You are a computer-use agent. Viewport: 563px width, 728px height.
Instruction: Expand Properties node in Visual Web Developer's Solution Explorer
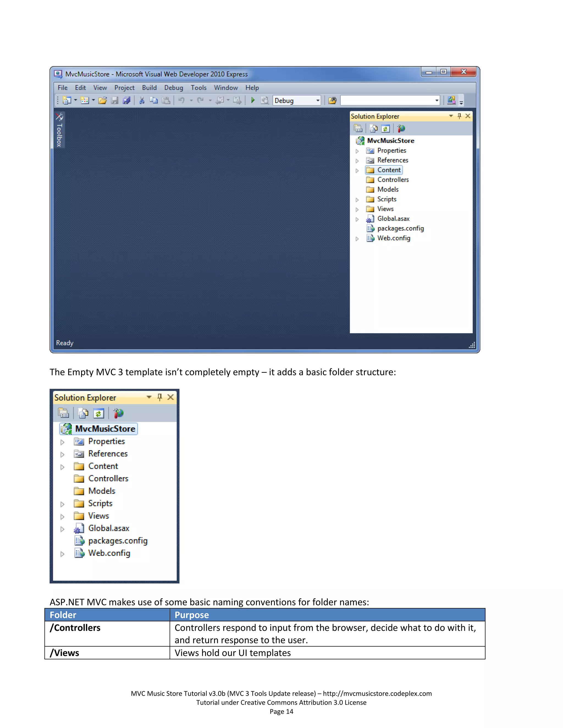click(x=357, y=151)
